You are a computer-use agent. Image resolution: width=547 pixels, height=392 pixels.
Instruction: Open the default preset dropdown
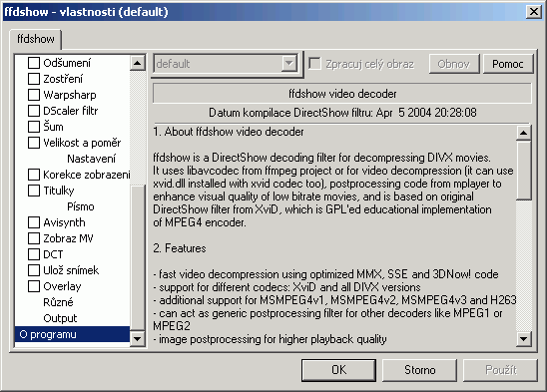pyautogui.click(x=289, y=64)
